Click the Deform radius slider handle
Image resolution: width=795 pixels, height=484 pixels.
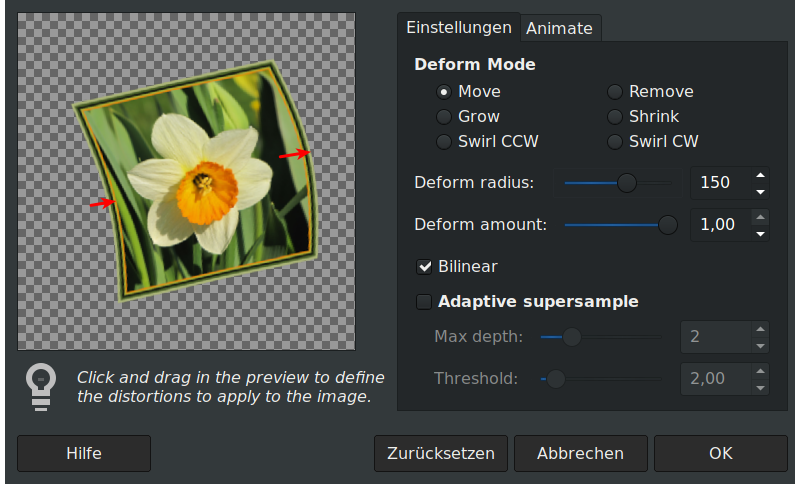click(x=627, y=183)
